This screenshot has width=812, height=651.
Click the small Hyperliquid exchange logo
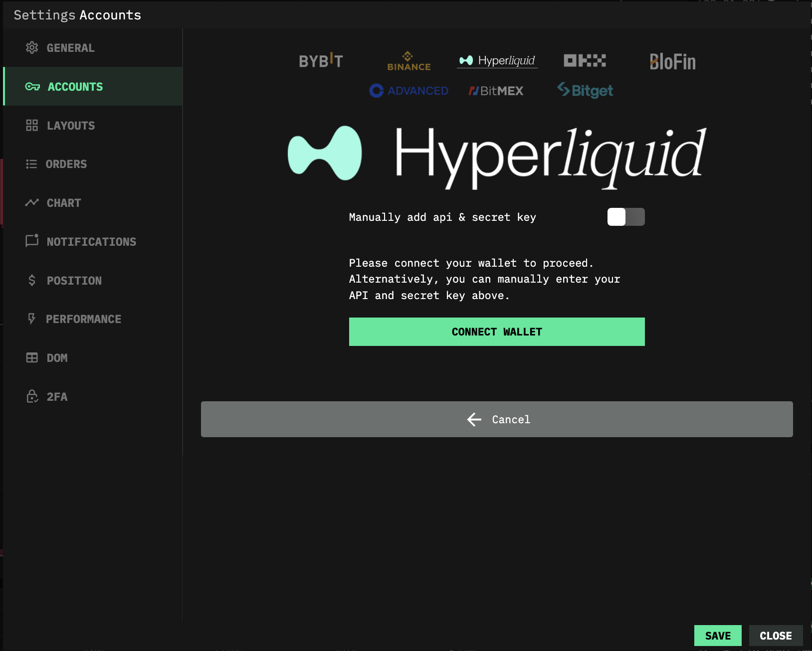(497, 61)
